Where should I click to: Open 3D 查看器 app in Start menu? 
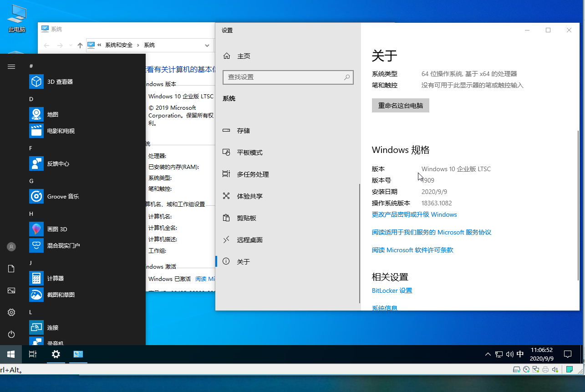pyautogui.click(x=86, y=81)
